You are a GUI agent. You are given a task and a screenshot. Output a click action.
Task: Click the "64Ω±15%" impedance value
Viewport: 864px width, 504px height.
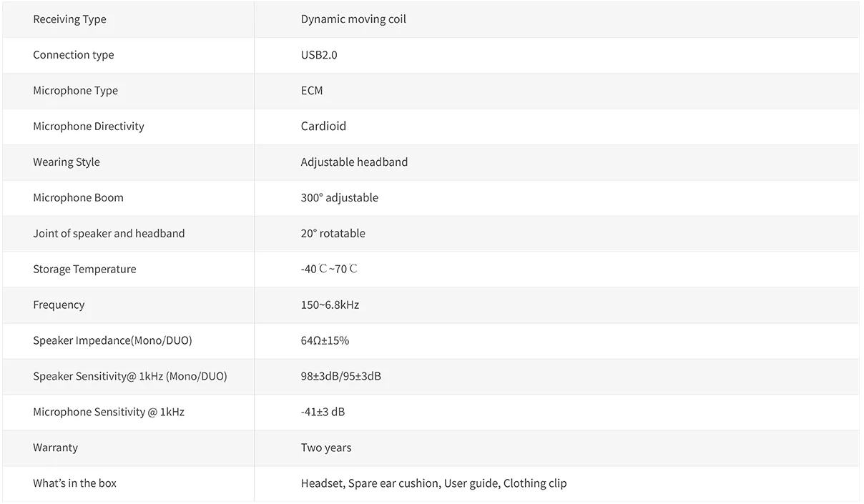point(325,341)
